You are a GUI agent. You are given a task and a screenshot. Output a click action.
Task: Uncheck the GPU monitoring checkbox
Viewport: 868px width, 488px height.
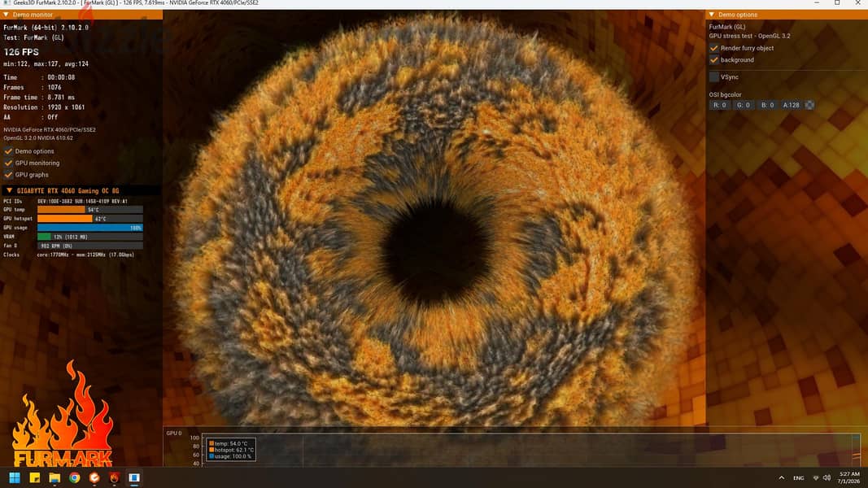point(8,163)
